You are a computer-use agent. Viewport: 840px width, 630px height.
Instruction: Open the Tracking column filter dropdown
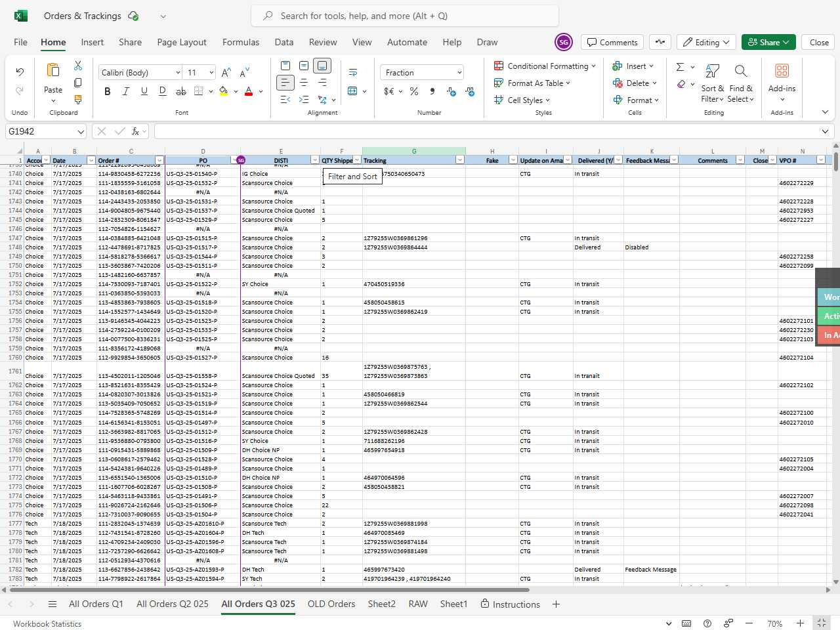click(x=459, y=160)
